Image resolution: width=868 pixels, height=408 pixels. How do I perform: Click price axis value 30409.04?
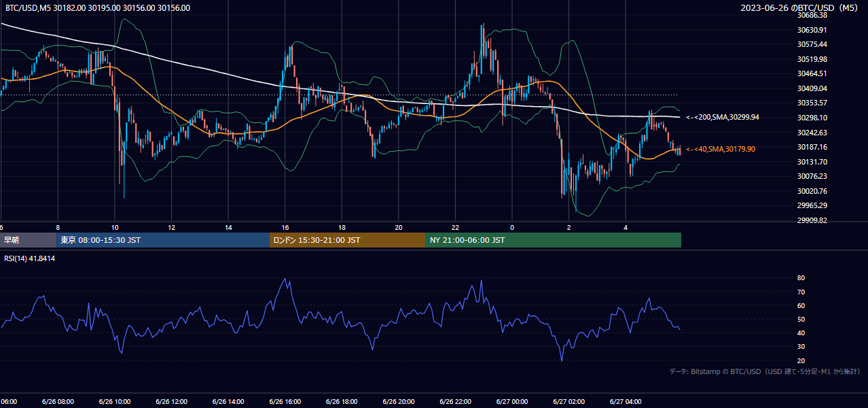pos(812,88)
